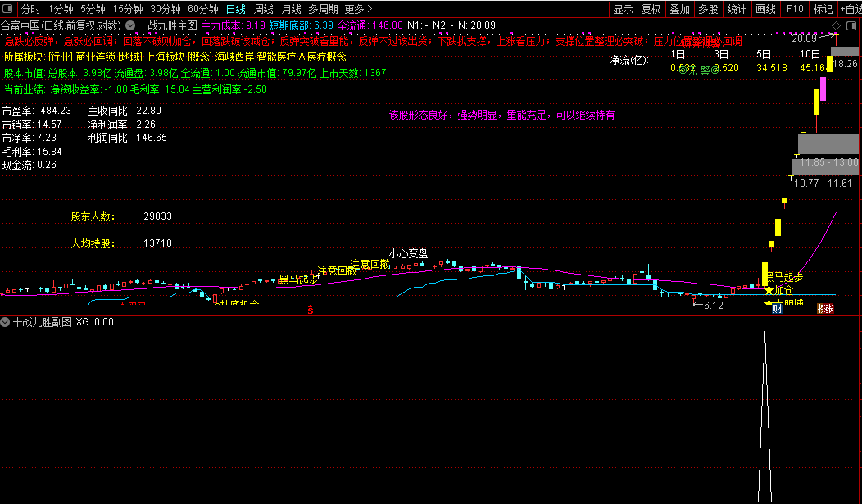The height and width of the screenshot is (504, 862).
Task: Click the yellow star next to 加仓
Action: click(x=769, y=290)
